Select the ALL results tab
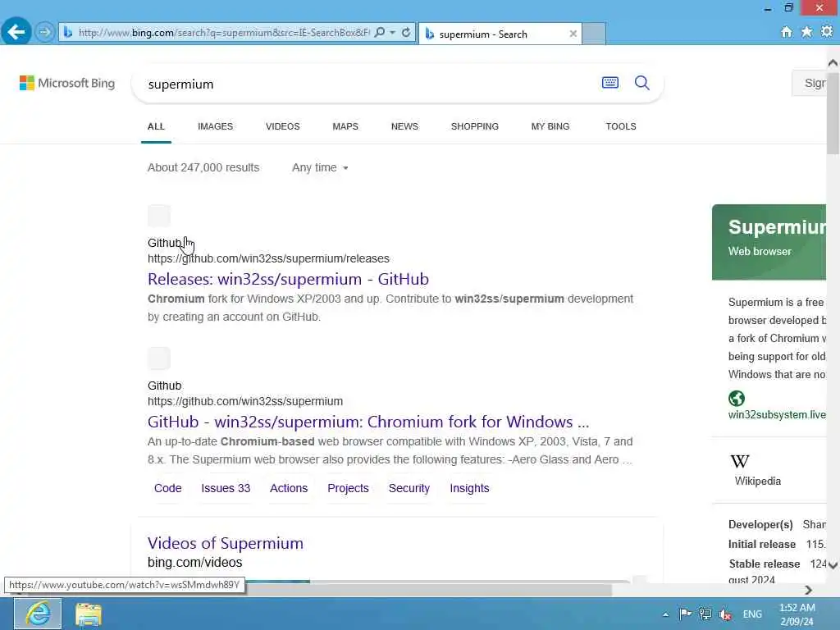The width and height of the screenshot is (840, 630). (x=156, y=126)
